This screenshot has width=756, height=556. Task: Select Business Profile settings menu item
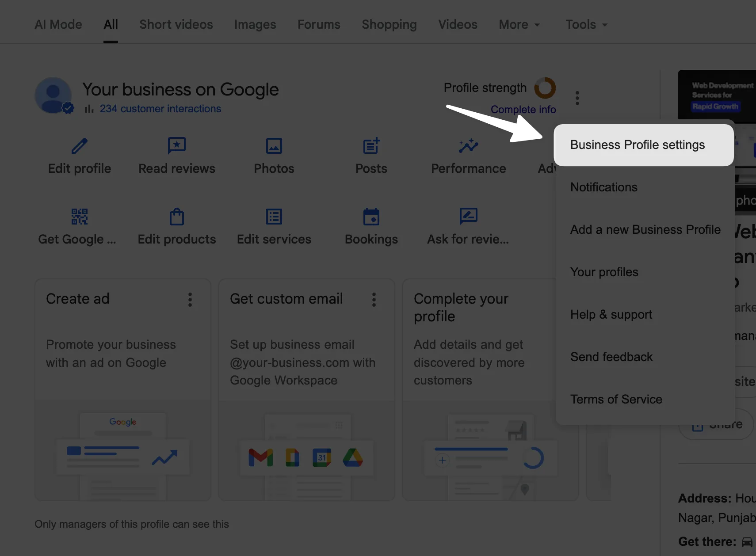pyautogui.click(x=638, y=145)
